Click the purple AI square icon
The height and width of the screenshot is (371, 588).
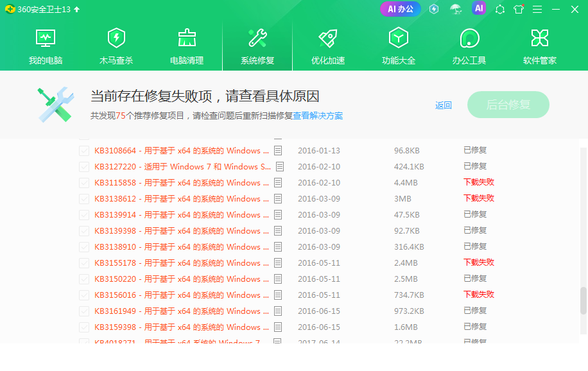click(x=479, y=9)
